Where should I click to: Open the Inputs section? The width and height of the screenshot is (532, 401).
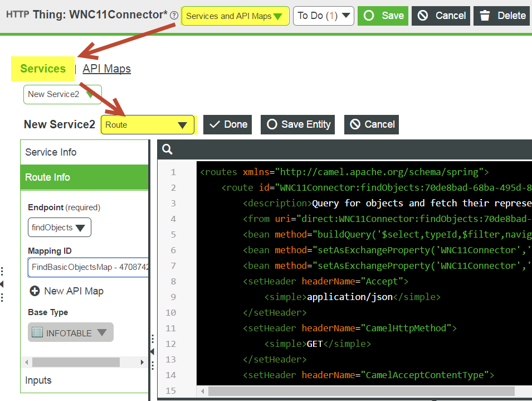pos(85,380)
